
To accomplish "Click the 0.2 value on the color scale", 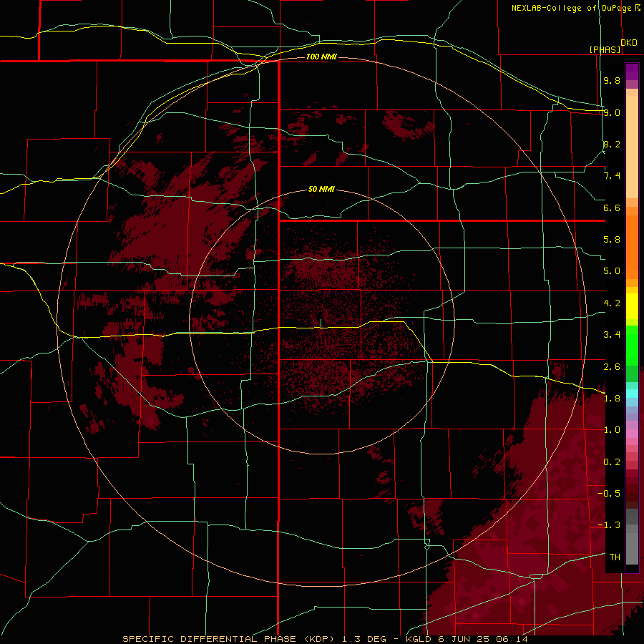I will click(x=612, y=462).
